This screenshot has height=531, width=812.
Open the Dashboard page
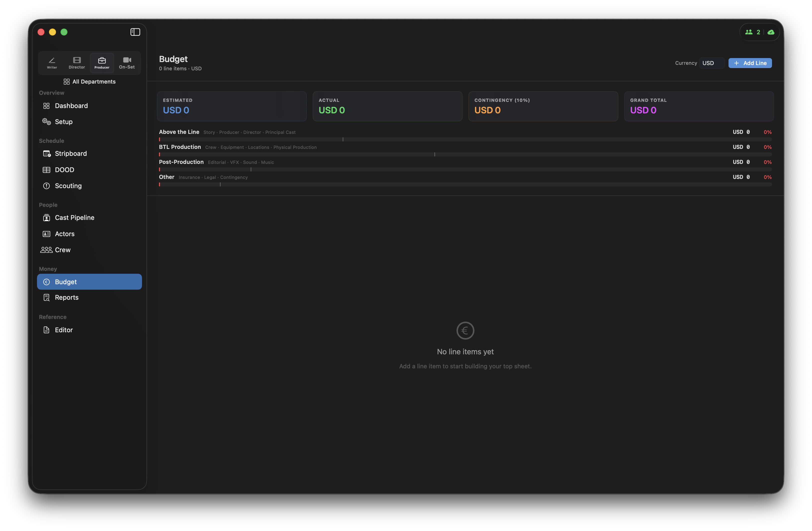click(71, 106)
